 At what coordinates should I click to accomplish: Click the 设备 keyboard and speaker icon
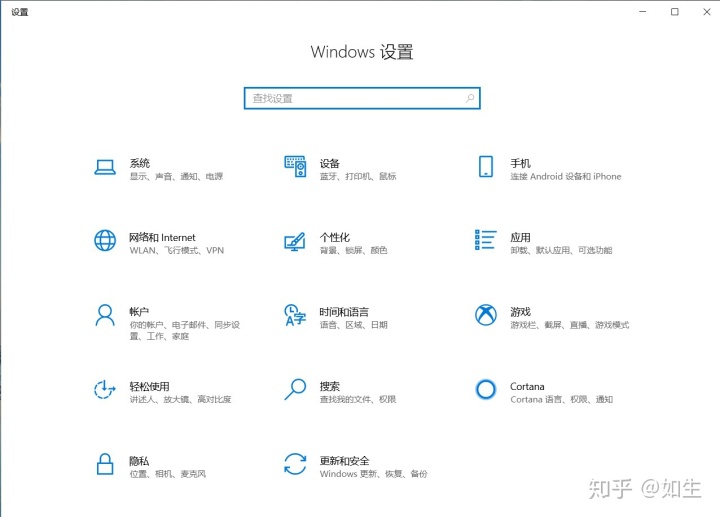point(295,167)
